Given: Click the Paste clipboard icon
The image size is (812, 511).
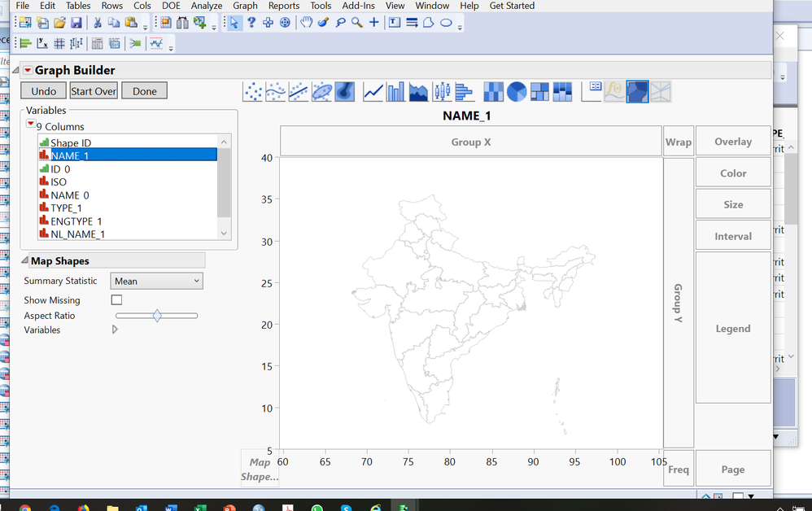Looking at the screenshot, I should tap(131, 23).
